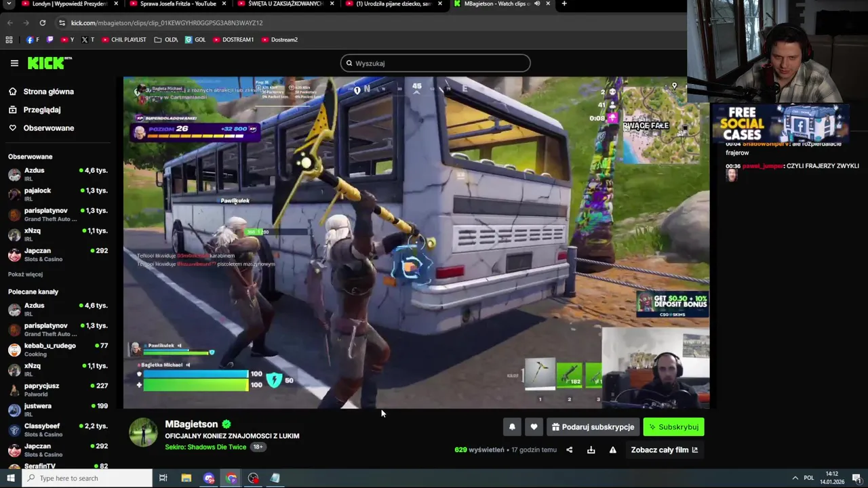
Task: Open the browser tab search dropdown
Action: pos(9,4)
